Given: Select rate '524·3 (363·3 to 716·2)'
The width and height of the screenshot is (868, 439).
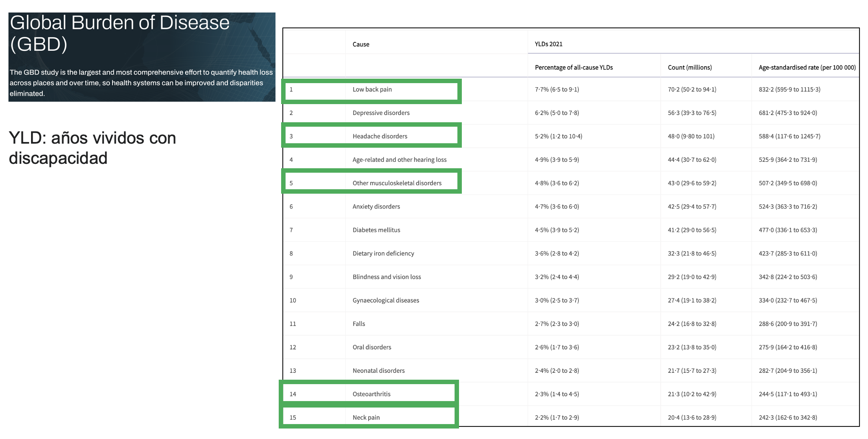Looking at the screenshot, I should coord(788,207).
